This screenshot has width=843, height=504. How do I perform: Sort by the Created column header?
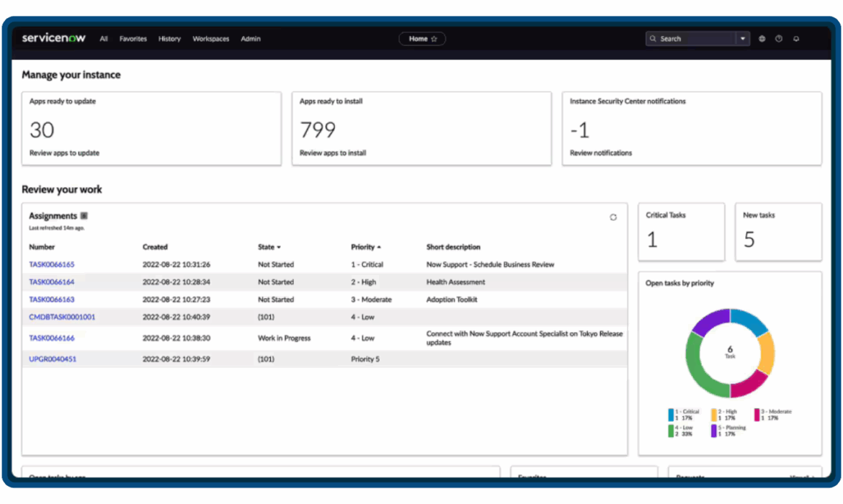[155, 247]
